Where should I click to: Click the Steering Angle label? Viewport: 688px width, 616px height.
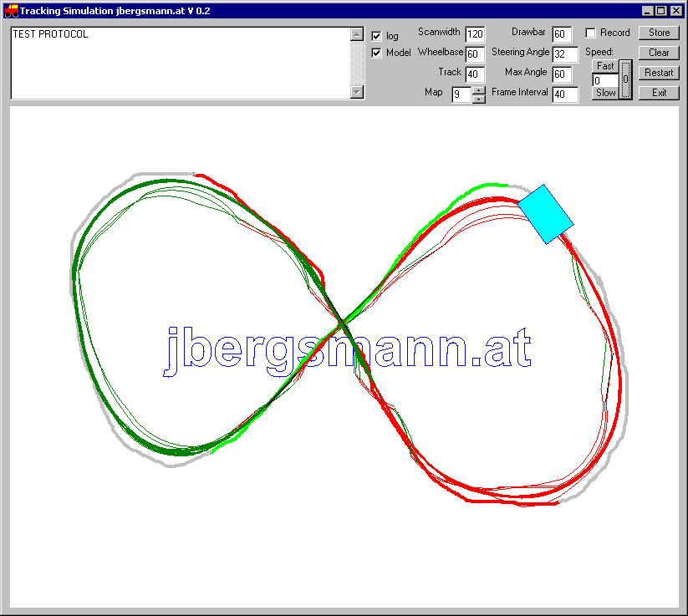[520, 52]
